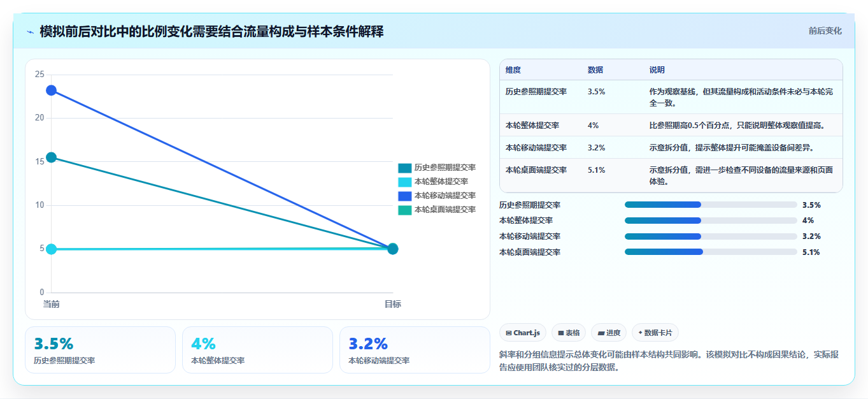Screen dimensions: 868x399
Task: Click the 数据卡片 tag chip
Action: pyautogui.click(x=655, y=333)
